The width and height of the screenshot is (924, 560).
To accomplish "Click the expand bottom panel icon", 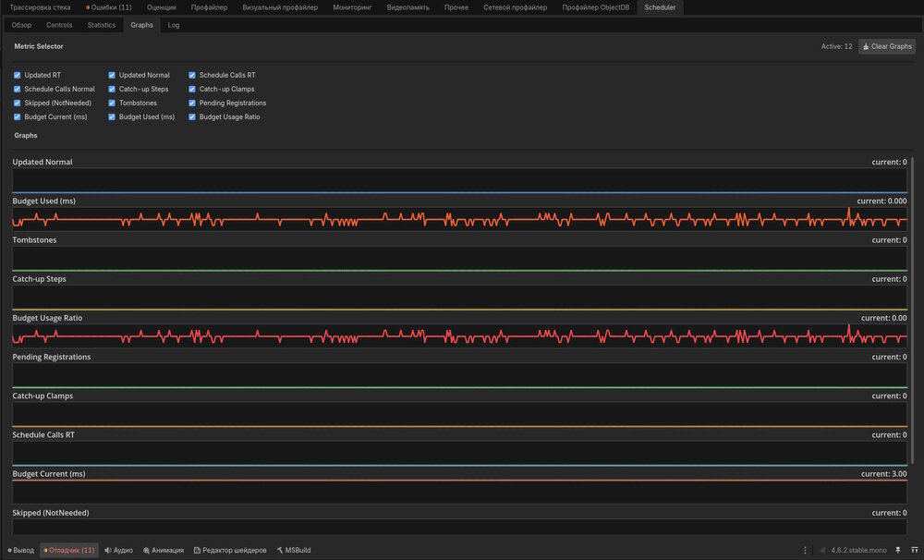I will [x=914, y=550].
